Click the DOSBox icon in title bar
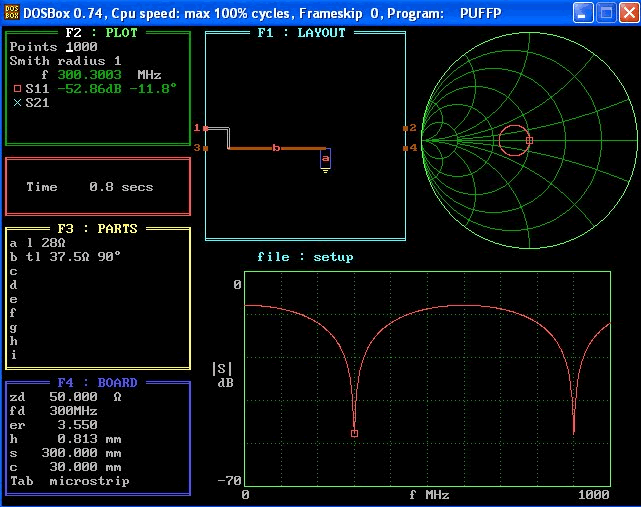641x507 pixels. pyautogui.click(x=13, y=12)
